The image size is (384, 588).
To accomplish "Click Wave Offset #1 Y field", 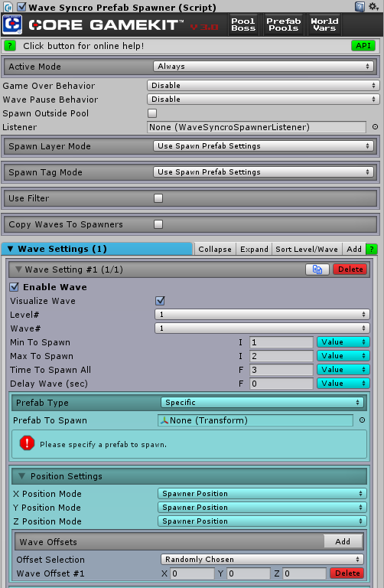I will click(x=249, y=573).
